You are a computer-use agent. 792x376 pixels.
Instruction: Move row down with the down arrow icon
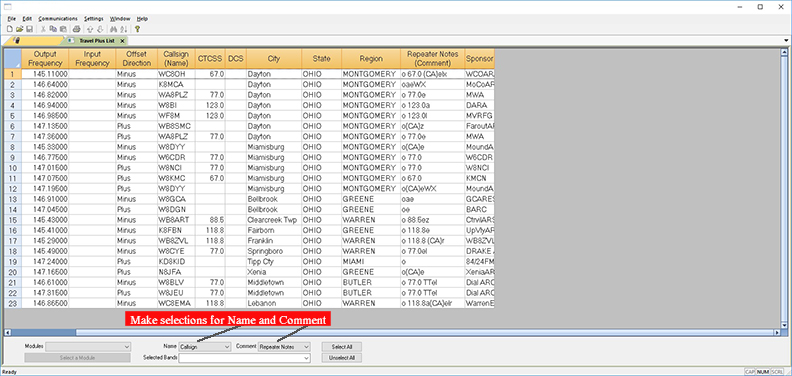100,29
